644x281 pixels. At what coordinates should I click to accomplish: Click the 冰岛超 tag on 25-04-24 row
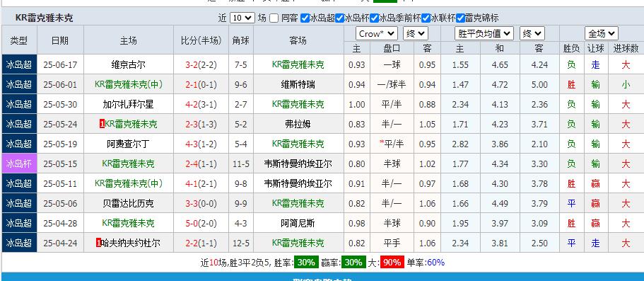[x=19, y=243]
